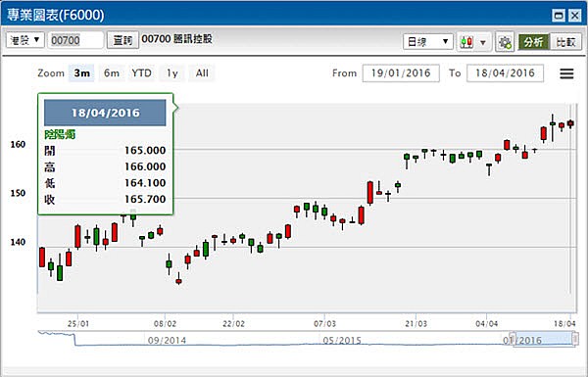Select the All zoom button

[x=202, y=73]
